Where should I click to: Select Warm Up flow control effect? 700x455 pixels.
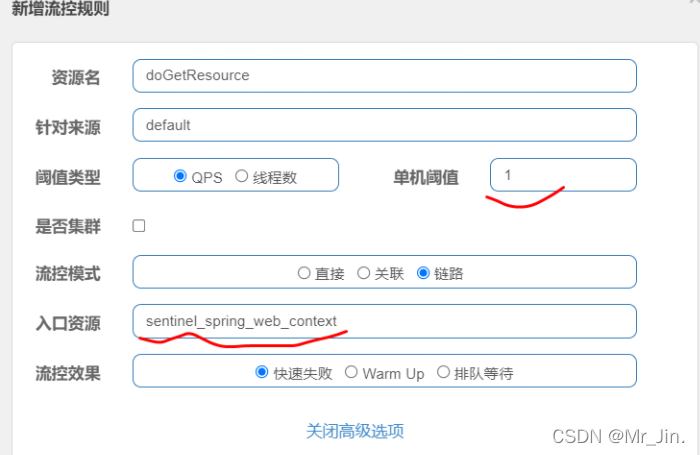(351, 372)
